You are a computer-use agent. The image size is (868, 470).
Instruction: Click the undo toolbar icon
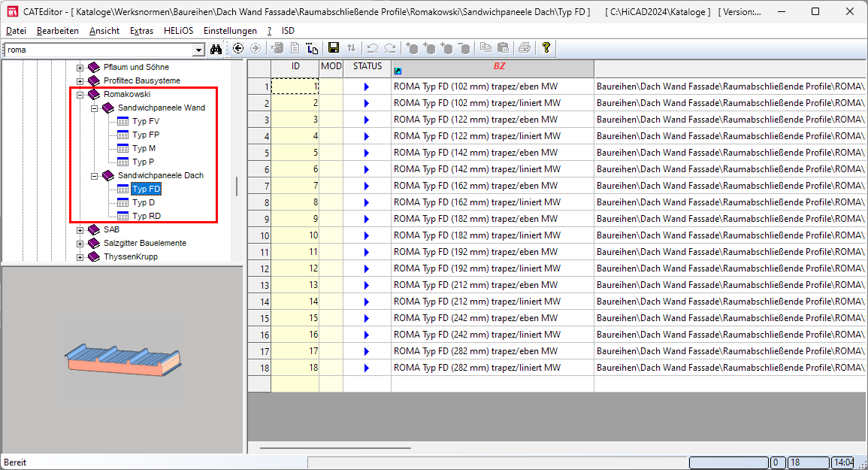pos(373,48)
